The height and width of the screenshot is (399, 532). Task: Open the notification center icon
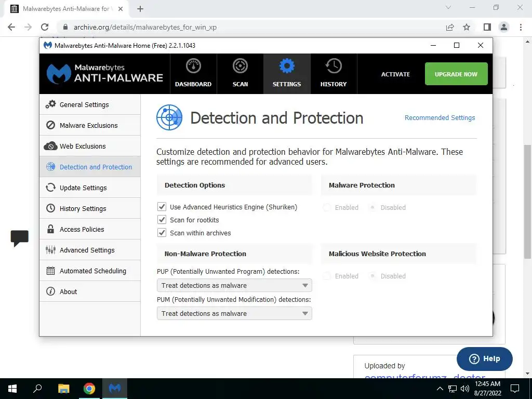coord(515,389)
